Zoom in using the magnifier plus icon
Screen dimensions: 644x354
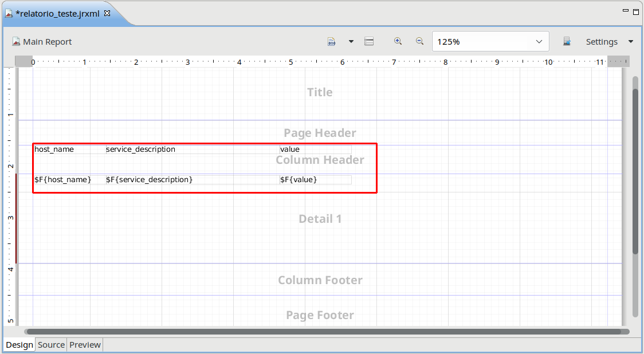click(398, 41)
